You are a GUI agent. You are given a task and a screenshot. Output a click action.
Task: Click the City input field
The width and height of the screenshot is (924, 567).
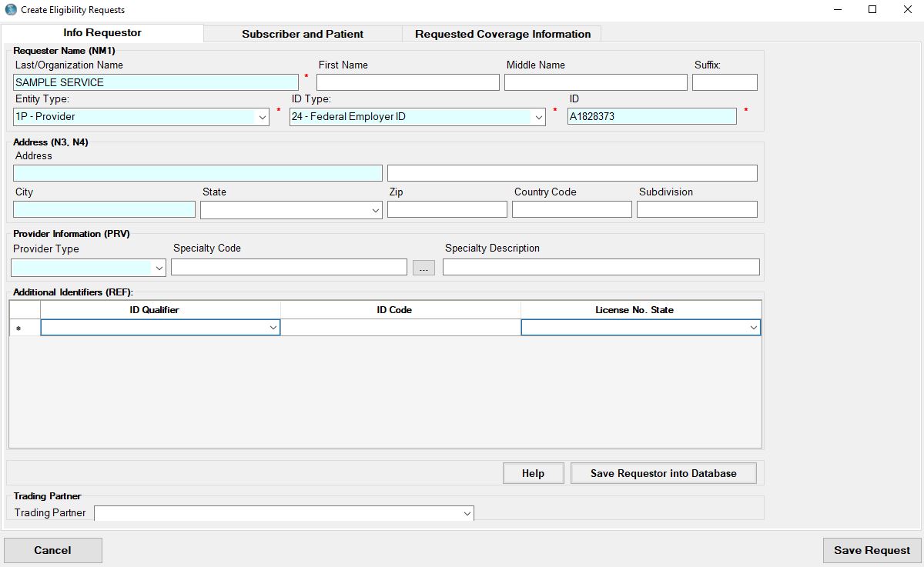click(104, 209)
